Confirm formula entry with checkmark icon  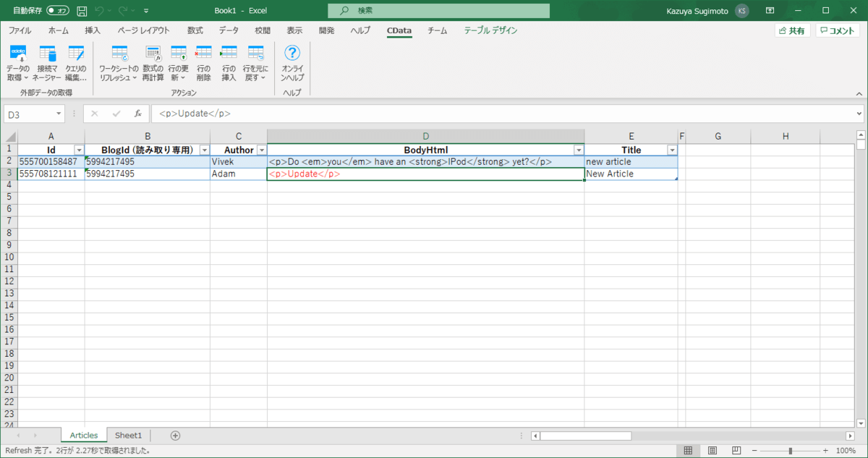116,114
